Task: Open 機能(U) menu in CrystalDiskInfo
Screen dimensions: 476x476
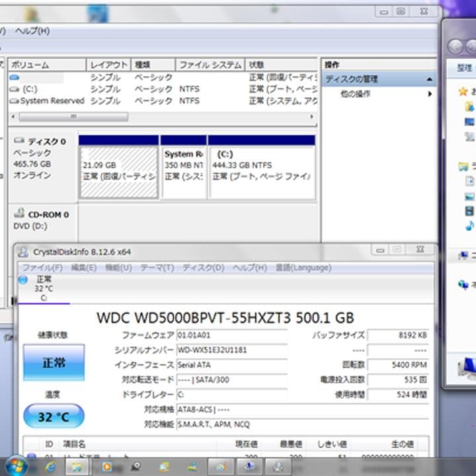Action: click(118, 268)
